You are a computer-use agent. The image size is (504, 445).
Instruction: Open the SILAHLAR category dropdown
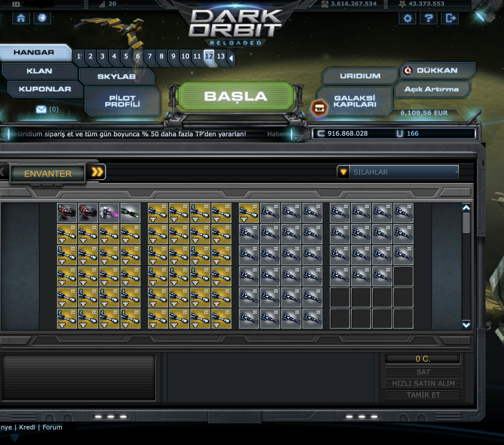point(398,172)
